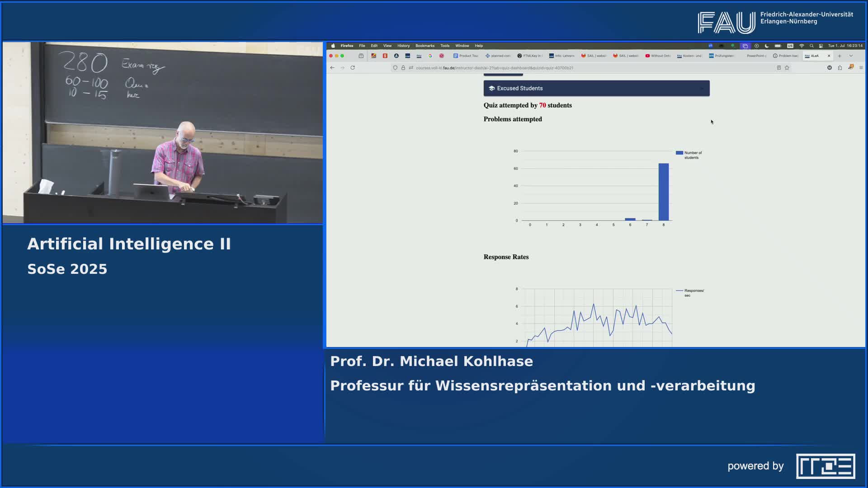Click the 'Problems attempted' heading

point(513,119)
